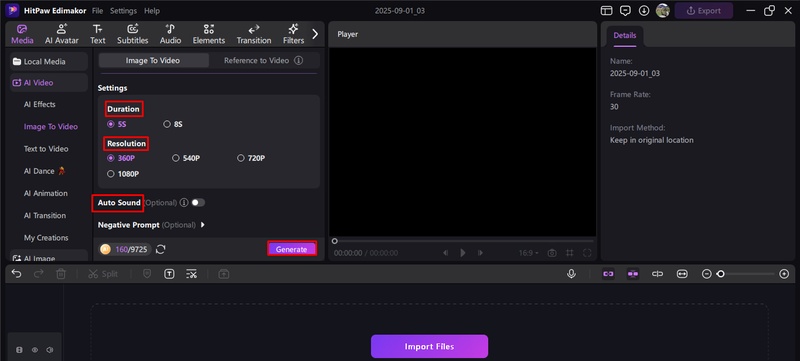Viewport: 800px width, 361px height.
Task: Switch to Reference to Video sub-tab
Action: [x=257, y=60]
